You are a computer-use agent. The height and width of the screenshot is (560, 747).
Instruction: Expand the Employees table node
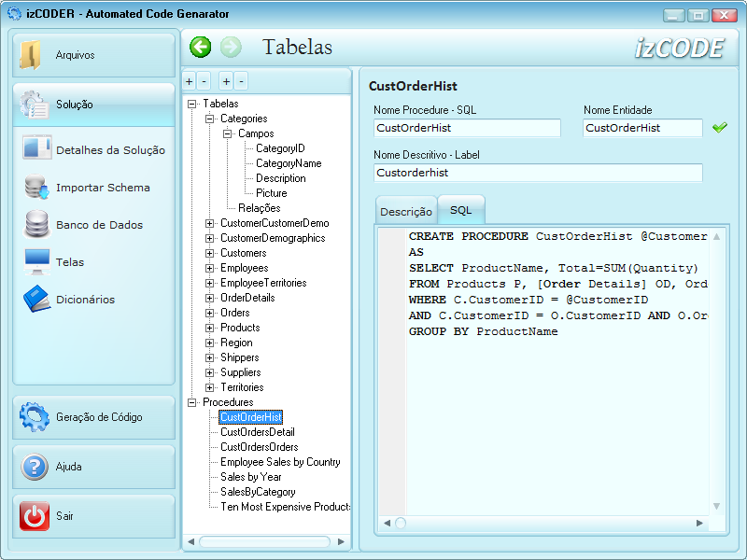(209, 268)
